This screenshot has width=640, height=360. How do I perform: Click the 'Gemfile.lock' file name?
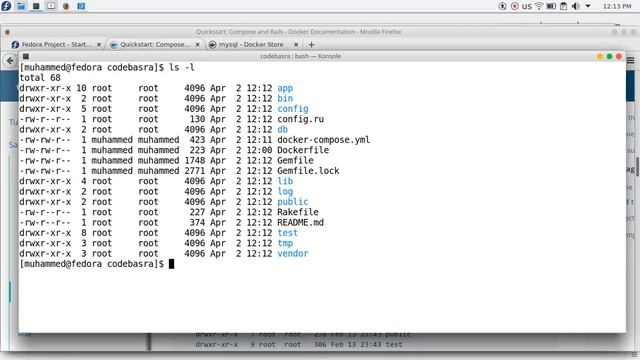pyautogui.click(x=308, y=171)
